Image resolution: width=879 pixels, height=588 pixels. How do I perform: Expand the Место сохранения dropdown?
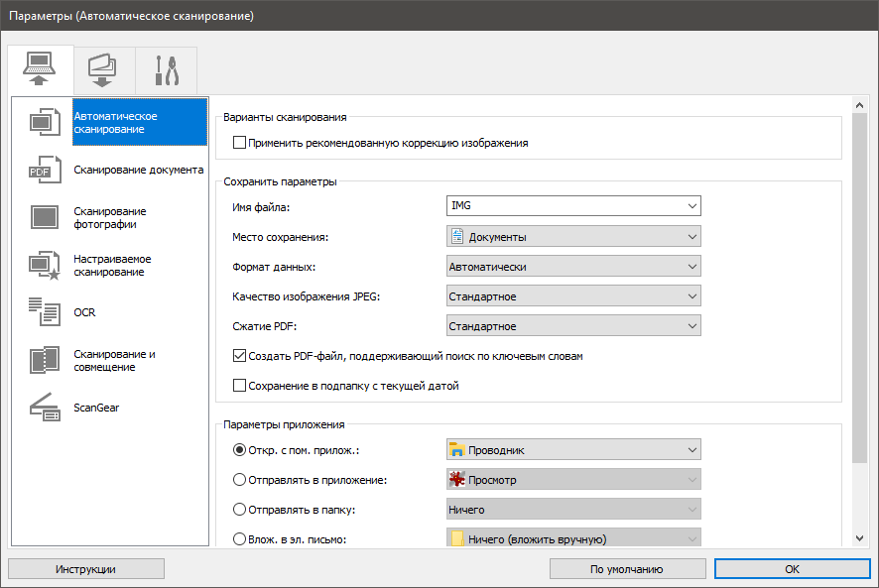tap(573, 237)
